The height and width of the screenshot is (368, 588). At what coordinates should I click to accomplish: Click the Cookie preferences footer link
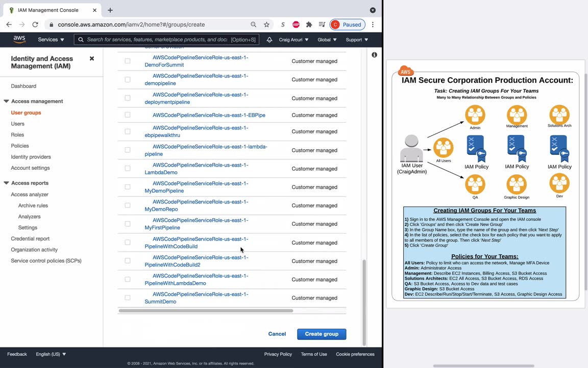(355, 354)
